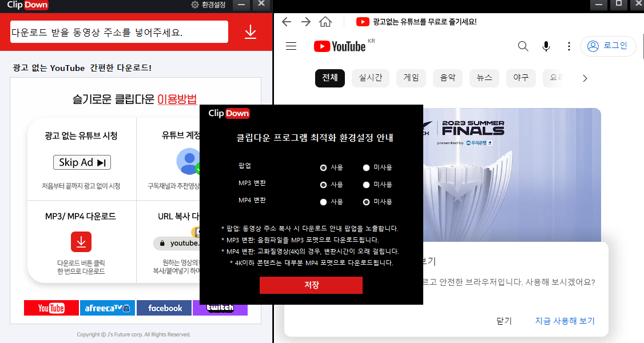
Task: Click the 이용방법 usage guide link
Action: tap(177, 99)
